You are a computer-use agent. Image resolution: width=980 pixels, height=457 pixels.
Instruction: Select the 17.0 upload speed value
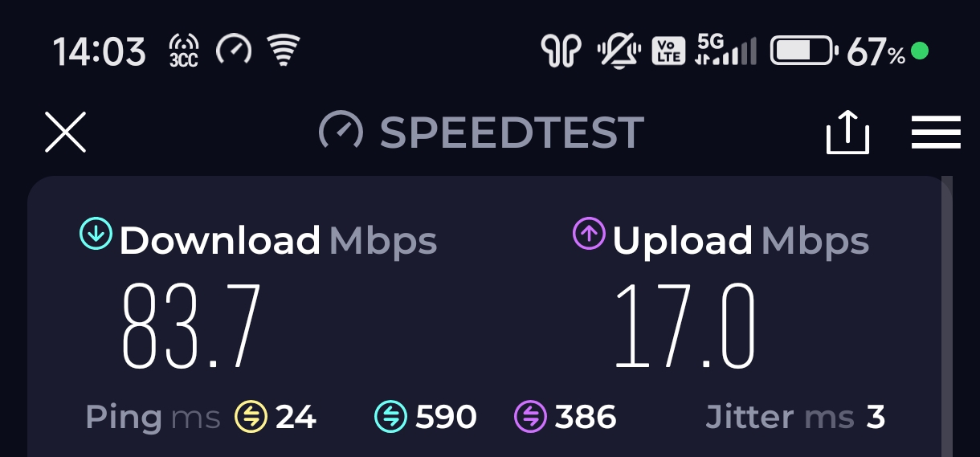(685, 326)
